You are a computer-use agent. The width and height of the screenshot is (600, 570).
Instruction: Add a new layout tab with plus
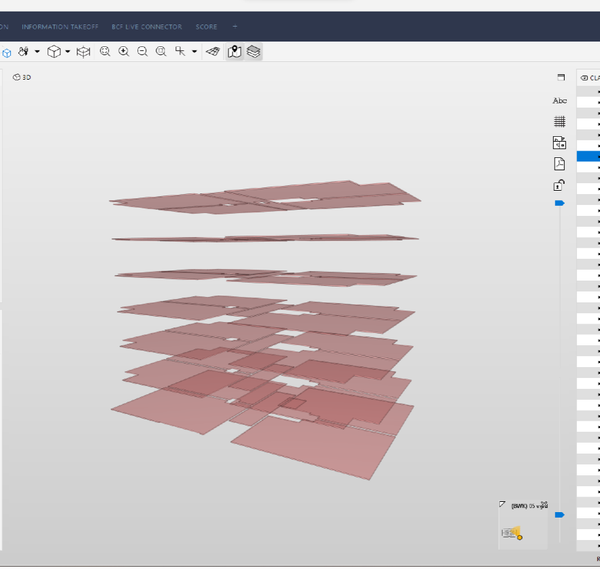[x=235, y=26]
